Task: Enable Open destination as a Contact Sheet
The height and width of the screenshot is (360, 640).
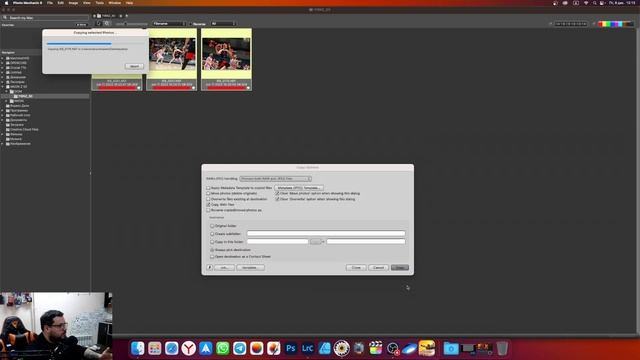Action: coord(212,257)
